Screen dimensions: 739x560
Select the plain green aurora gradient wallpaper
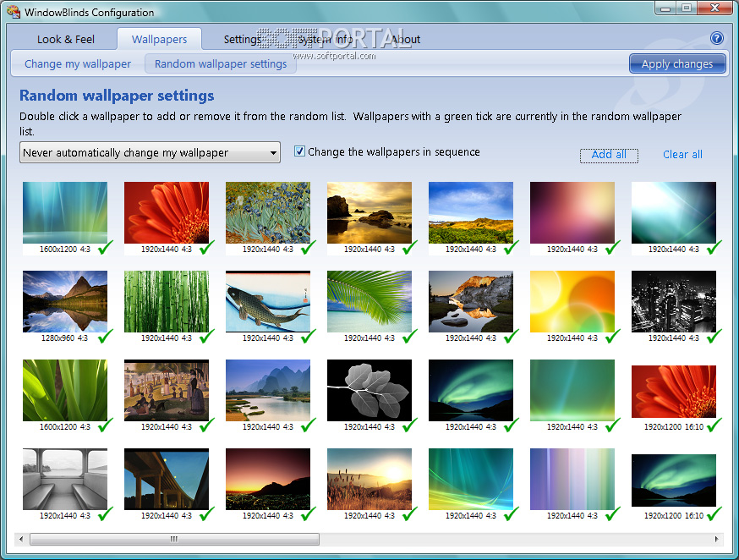tap(572, 390)
